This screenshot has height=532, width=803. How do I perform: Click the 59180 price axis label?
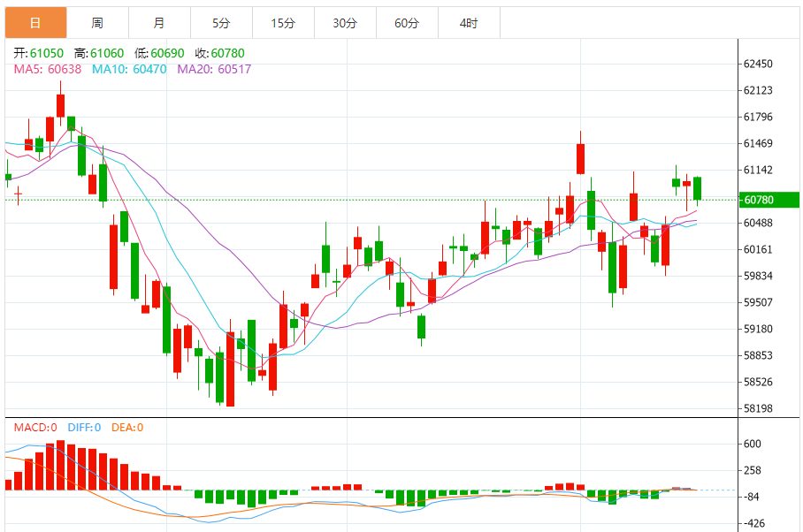click(758, 329)
